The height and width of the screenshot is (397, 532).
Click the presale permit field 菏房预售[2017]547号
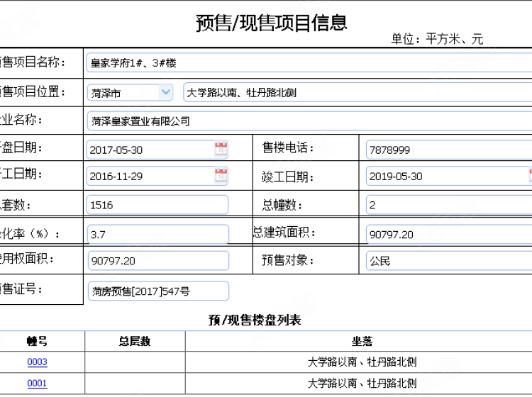[x=157, y=291]
